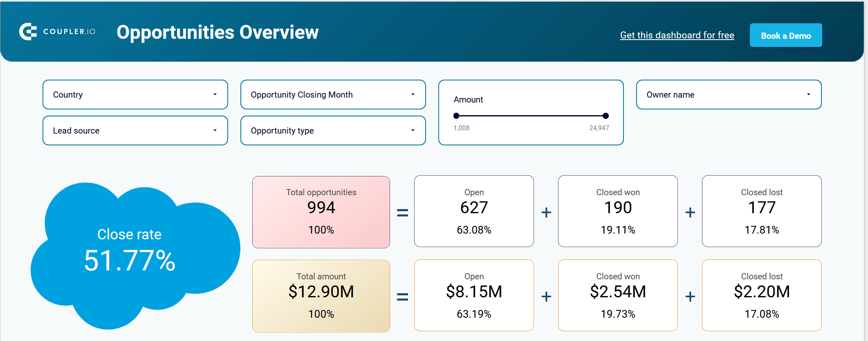Click the Country dropdown arrow icon
This screenshot has height=341, width=868.
tap(215, 94)
